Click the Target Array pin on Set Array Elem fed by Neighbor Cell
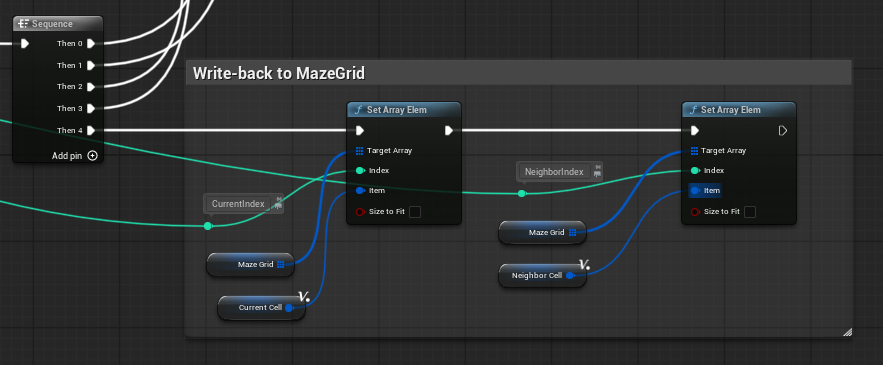Screen dimensions: 883x365 pyautogui.click(x=694, y=151)
